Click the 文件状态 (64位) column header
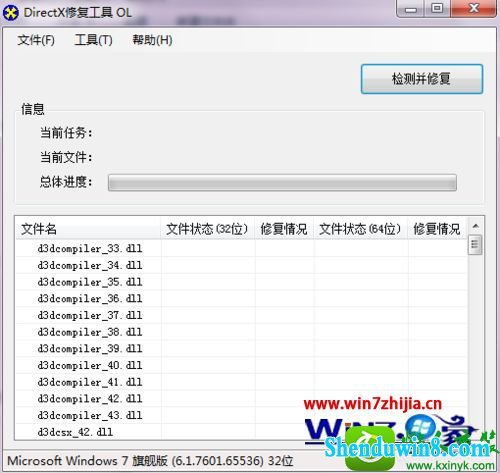Screen dimensions: 500x473 361,229
